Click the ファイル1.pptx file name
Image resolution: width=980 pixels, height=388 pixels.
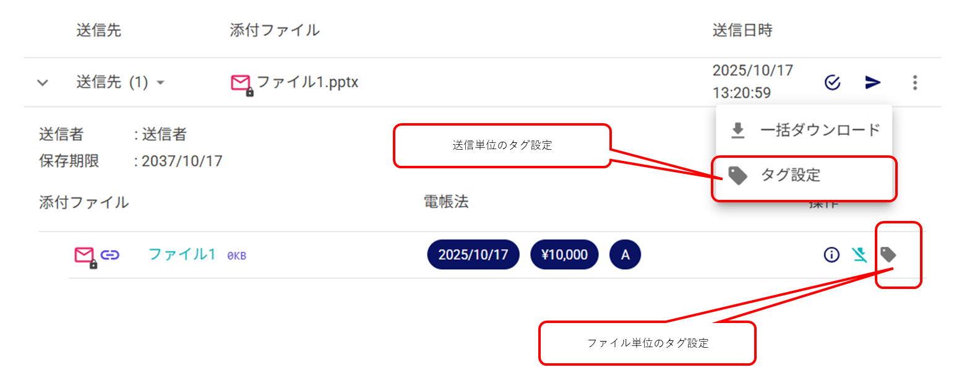click(307, 82)
